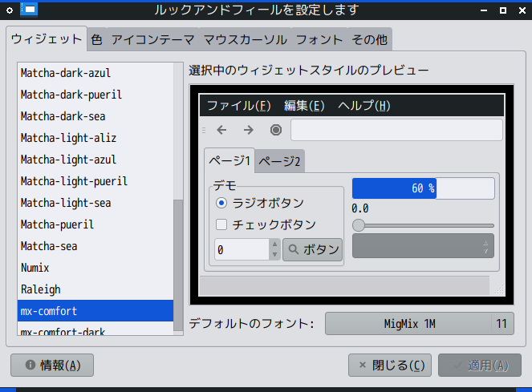Select the highlighted mx-comfort theme
Viewport: 532px width, 392px height.
[x=95, y=310]
